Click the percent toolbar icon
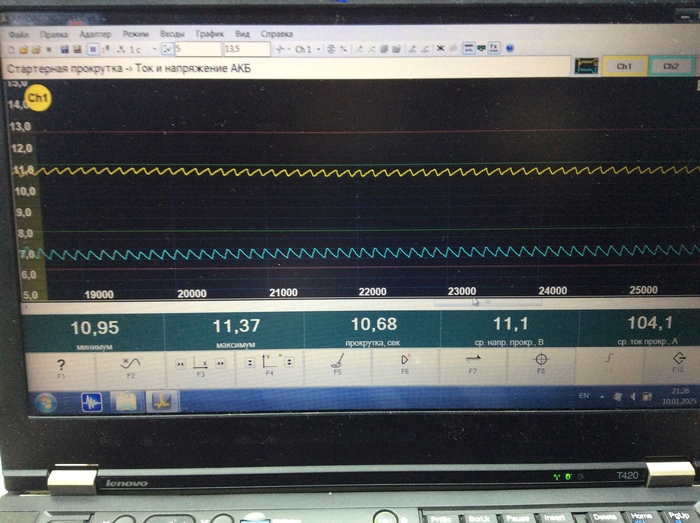 click(343, 49)
